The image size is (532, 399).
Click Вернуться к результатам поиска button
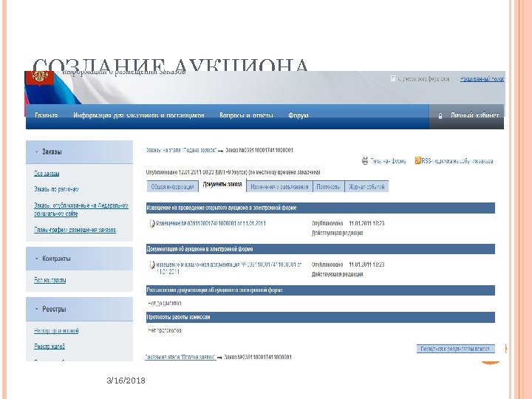point(455,349)
